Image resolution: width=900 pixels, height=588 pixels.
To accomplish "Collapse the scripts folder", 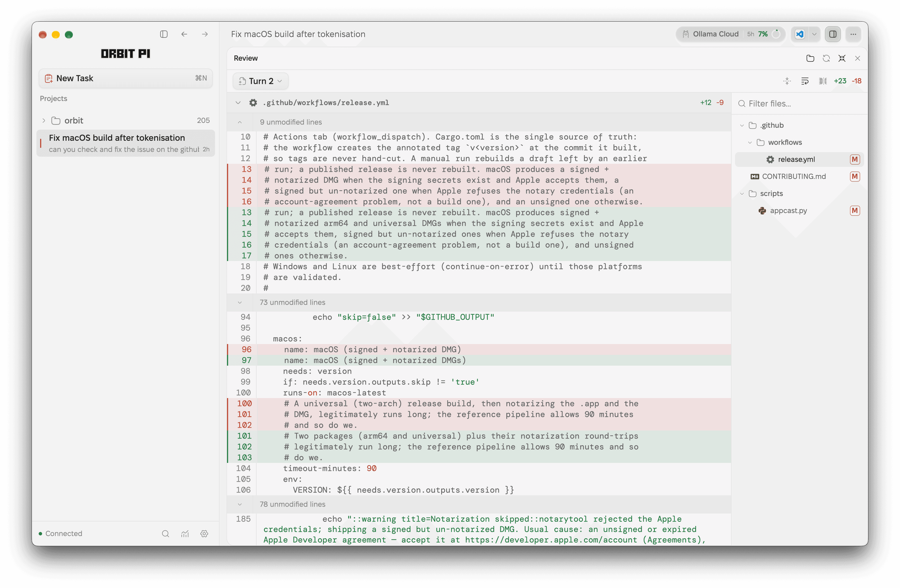I will pyautogui.click(x=742, y=193).
